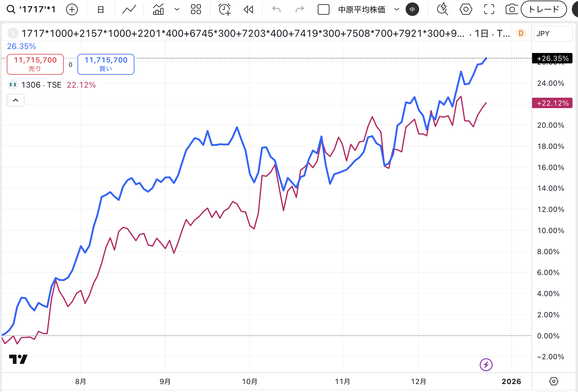The width and height of the screenshot is (578, 392).
Task: Select the 日 interval button
Action: [x=100, y=9]
